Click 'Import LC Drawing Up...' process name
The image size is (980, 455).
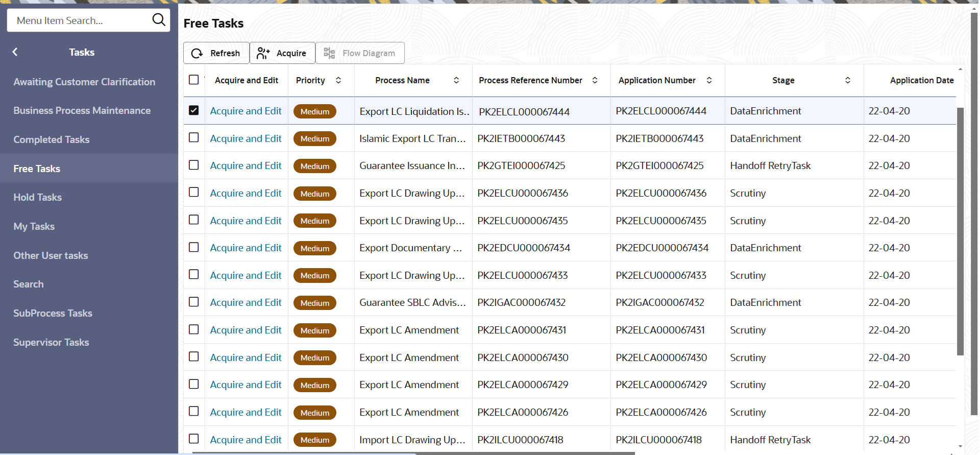point(412,440)
